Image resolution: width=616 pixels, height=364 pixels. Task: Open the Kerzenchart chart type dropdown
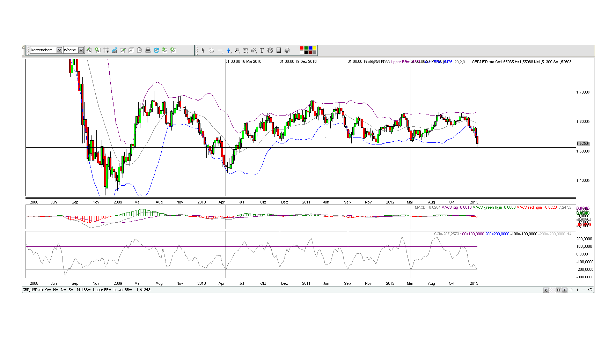click(x=59, y=50)
